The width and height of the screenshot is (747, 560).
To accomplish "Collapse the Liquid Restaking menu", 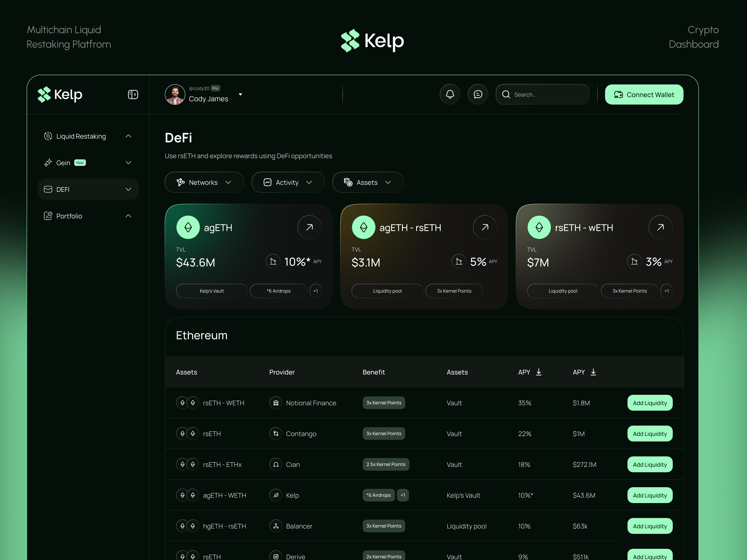I will tap(128, 136).
